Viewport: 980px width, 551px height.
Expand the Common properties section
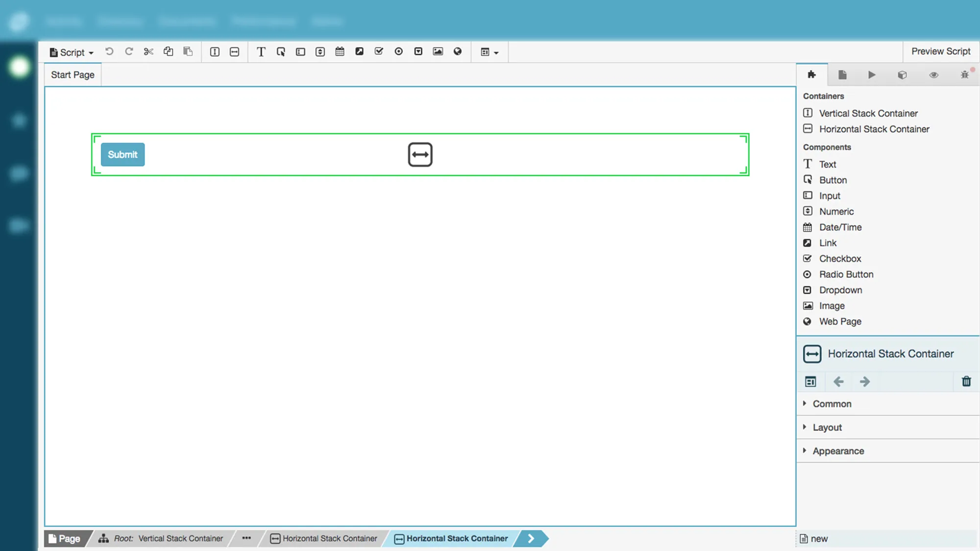[832, 404]
